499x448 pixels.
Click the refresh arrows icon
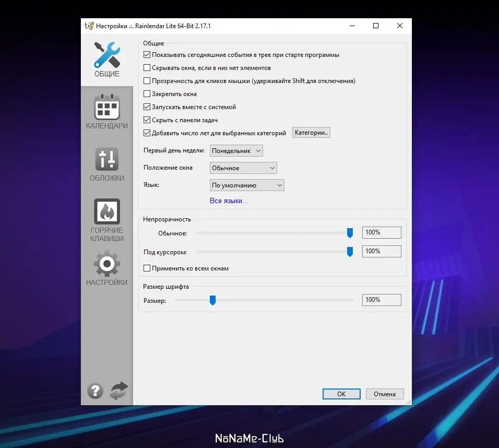pos(118,391)
